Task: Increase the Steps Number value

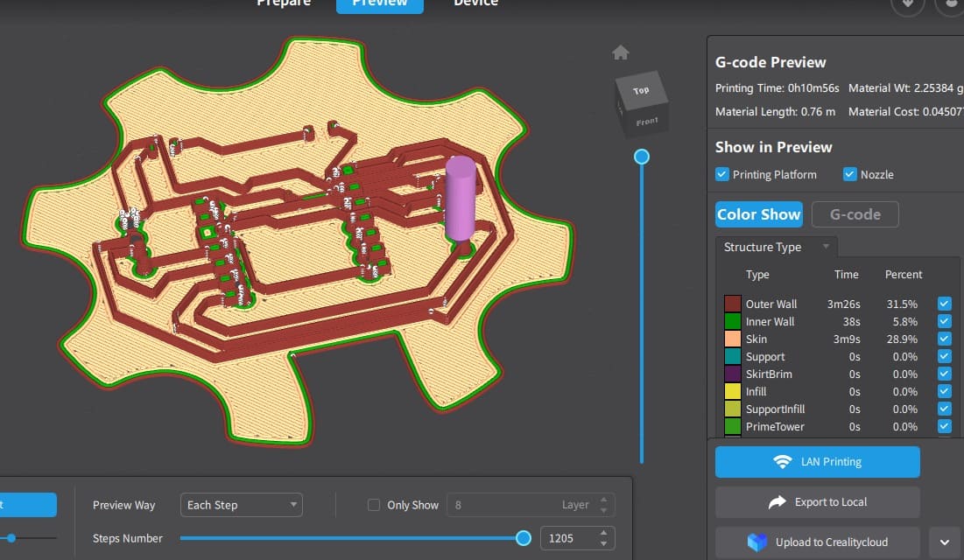Action: coord(604,533)
